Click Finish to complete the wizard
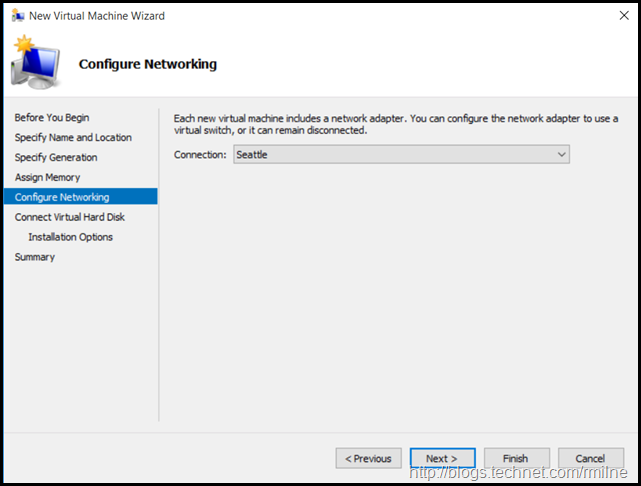The image size is (641, 486). pos(516,458)
